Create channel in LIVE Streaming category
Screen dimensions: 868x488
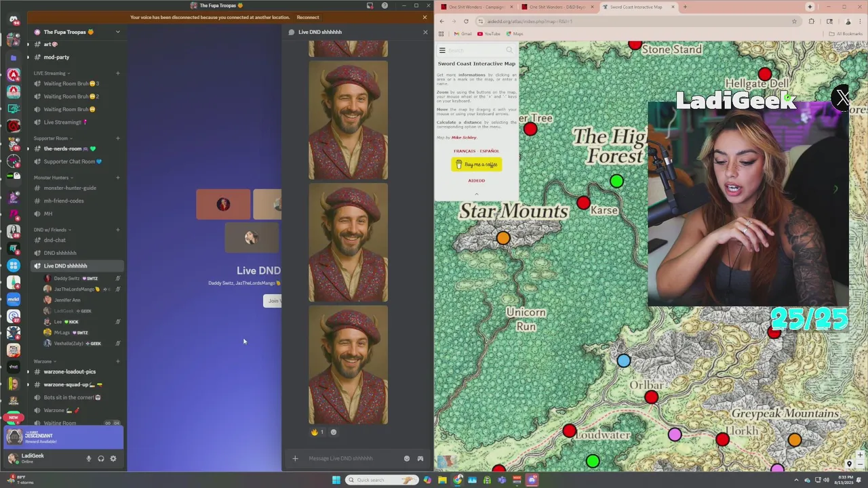click(118, 73)
